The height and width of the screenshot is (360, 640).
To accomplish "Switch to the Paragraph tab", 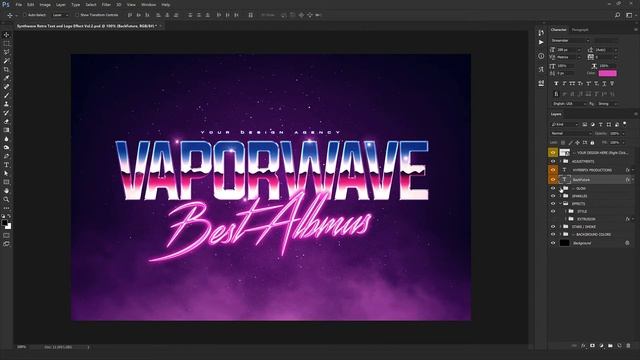I will (580, 30).
